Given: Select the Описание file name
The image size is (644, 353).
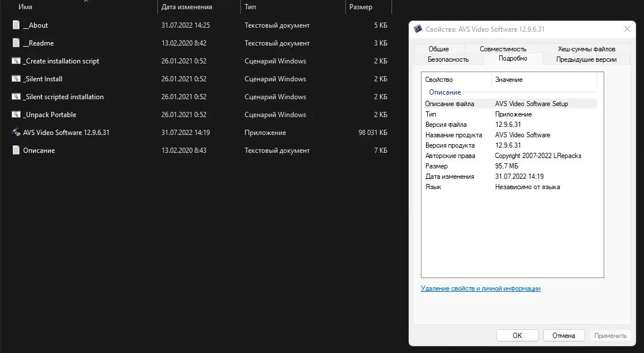Looking at the screenshot, I should [x=39, y=150].
